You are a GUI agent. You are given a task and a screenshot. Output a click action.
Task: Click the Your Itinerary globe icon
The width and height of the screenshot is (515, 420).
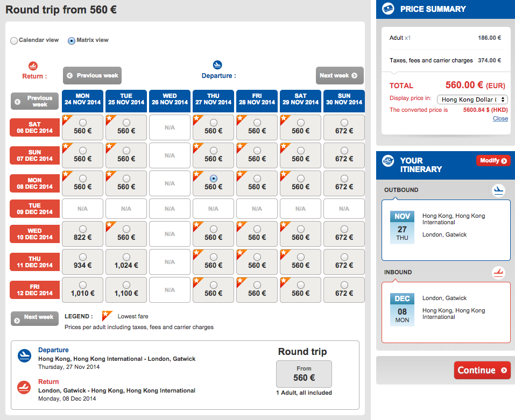coord(389,161)
